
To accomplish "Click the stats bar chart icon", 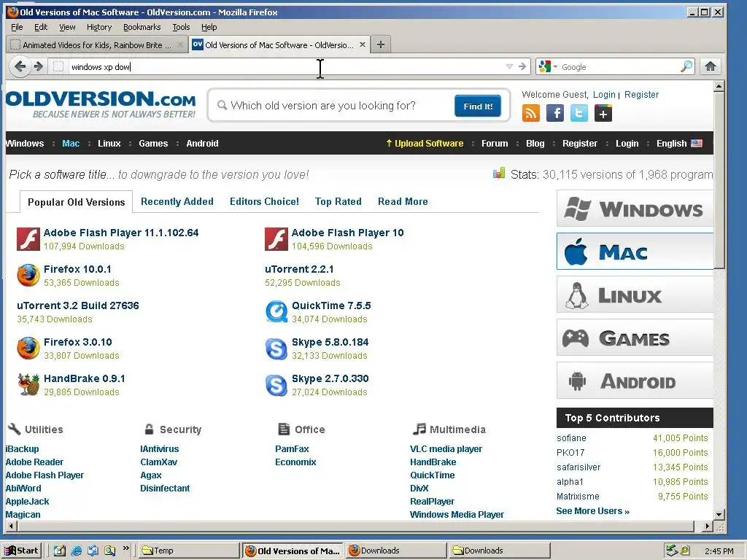I will pos(499,174).
